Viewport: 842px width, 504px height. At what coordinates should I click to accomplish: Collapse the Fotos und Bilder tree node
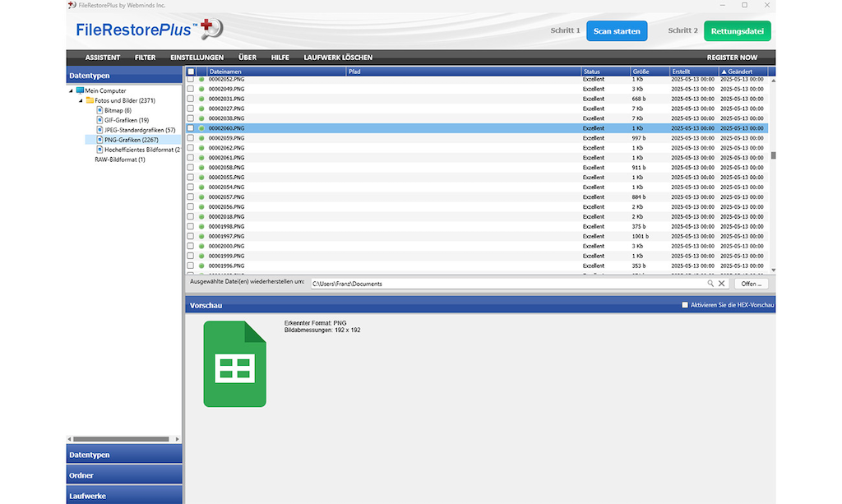pos(81,100)
